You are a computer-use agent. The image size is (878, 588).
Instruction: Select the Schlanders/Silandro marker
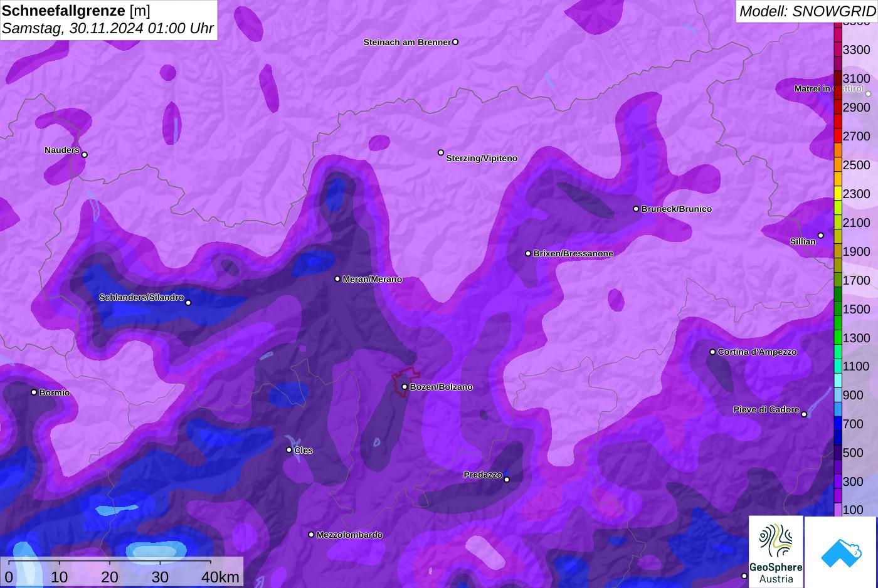pyautogui.click(x=188, y=303)
